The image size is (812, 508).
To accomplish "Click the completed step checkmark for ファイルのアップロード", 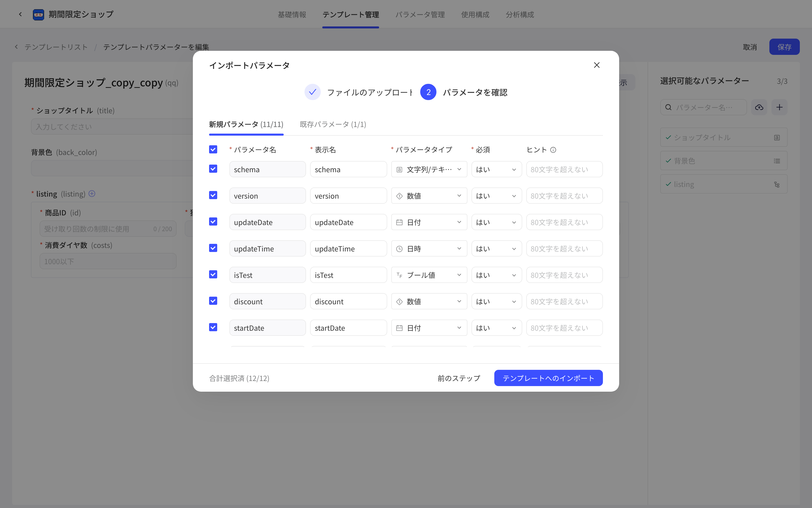I will 312,92.
